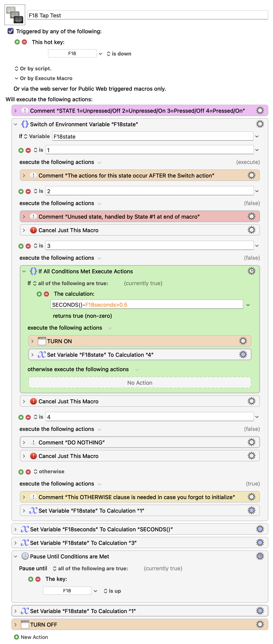Toggle the 'is down' hot key state selector
The image size is (273, 644).
pyautogui.click(x=119, y=54)
